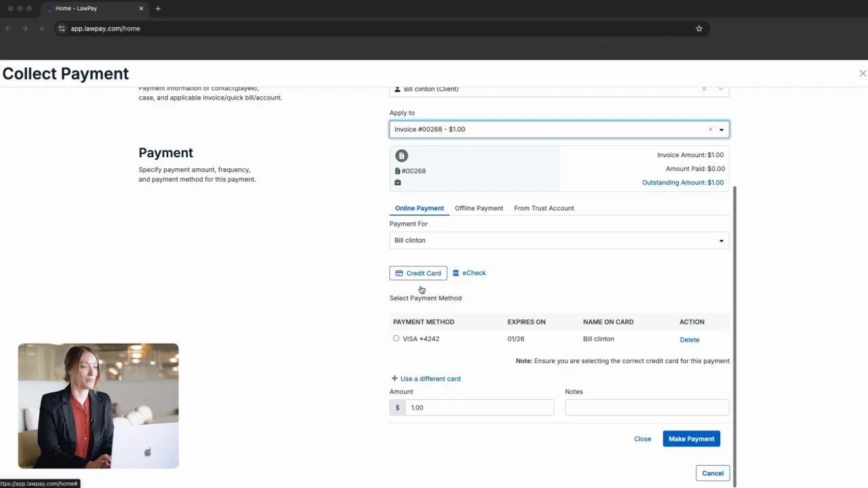868x488 pixels.
Task: Click the browser back arrow
Action: [8, 28]
